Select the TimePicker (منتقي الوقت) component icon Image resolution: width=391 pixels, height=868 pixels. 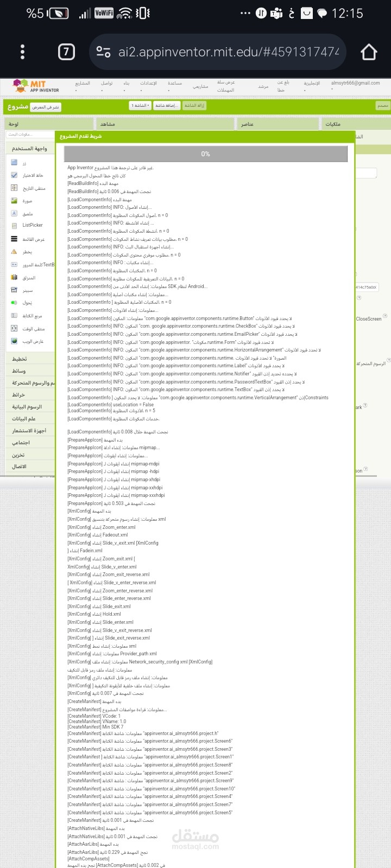(x=14, y=328)
